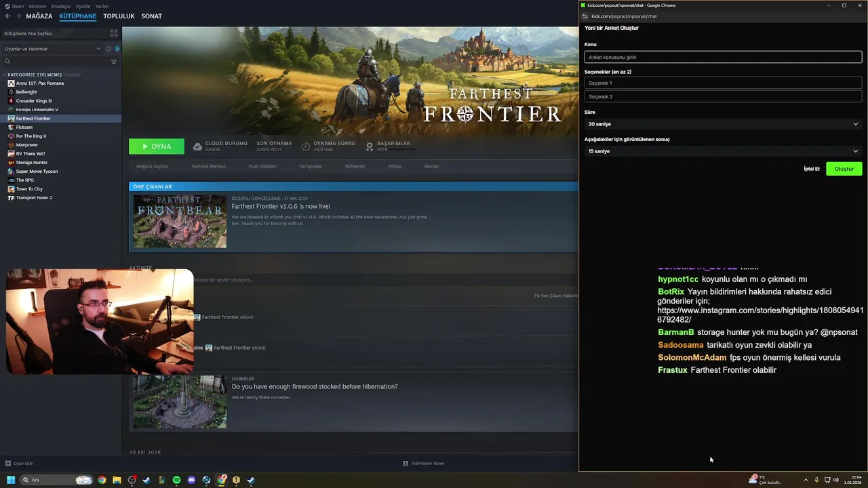Open Steam menu in the menu bar

pos(15,6)
